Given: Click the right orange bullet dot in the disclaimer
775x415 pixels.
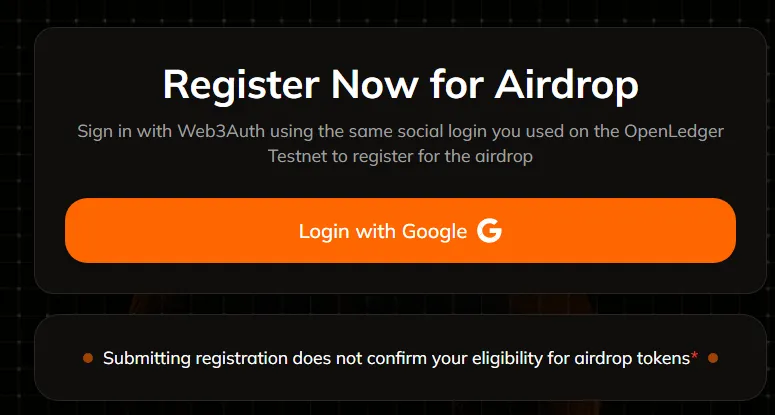Looking at the screenshot, I should pos(712,357).
